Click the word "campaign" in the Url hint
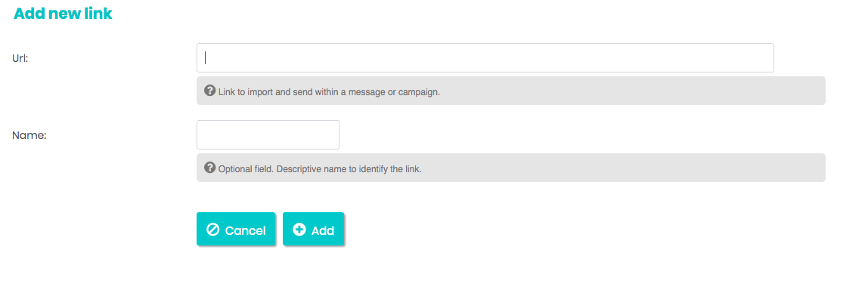The height and width of the screenshot is (293, 868). click(x=420, y=92)
